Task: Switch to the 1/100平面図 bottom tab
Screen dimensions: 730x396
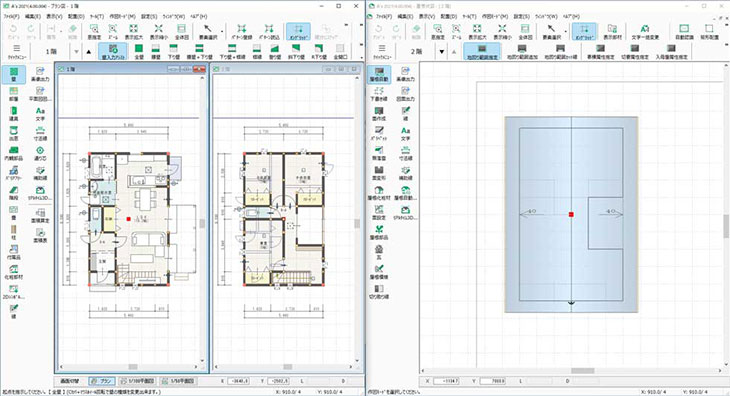Action: pyautogui.click(x=138, y=381)
